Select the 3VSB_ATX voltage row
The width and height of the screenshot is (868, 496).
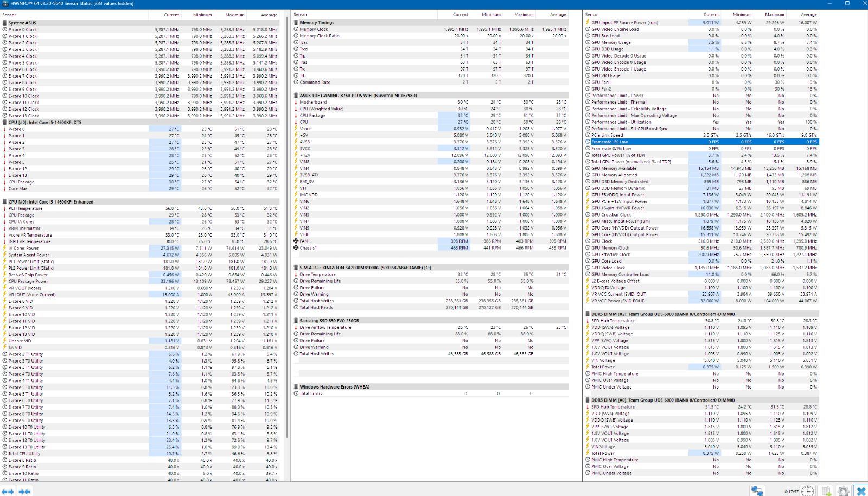[x=431, y=175]
